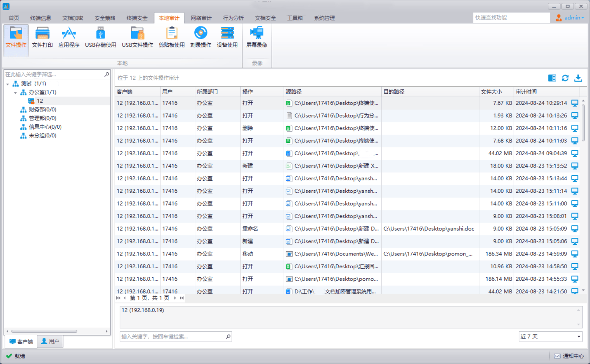Sort by the 文件大小 column header

[496, 92]
